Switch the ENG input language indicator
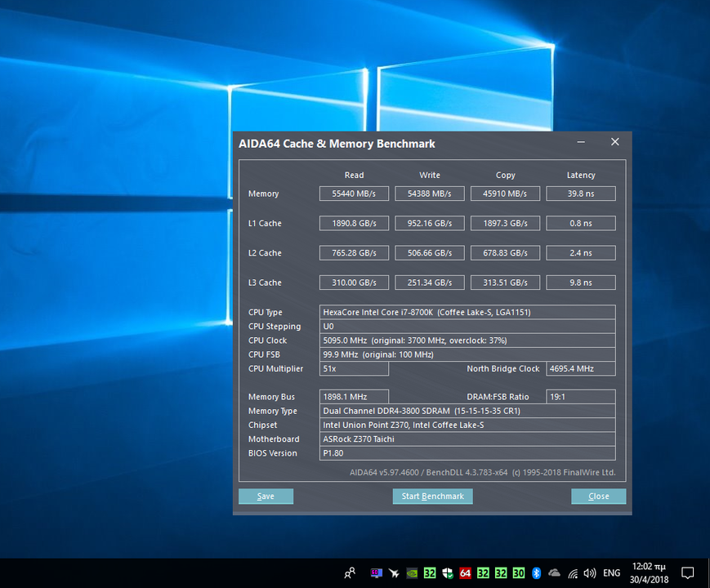The height and width of the screenshot is (588, 710). point(611,573)
